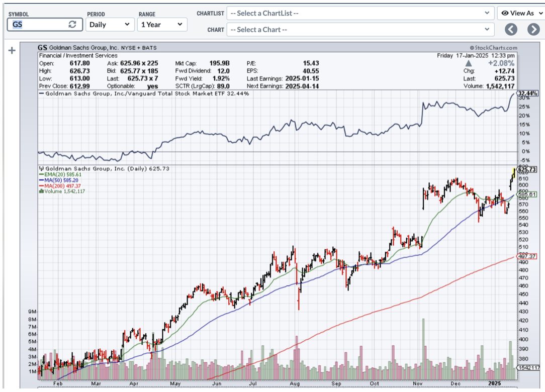545x392 pixels.
Task: Expand the Select a ChartList dropdown
Action: coord(360,13)
